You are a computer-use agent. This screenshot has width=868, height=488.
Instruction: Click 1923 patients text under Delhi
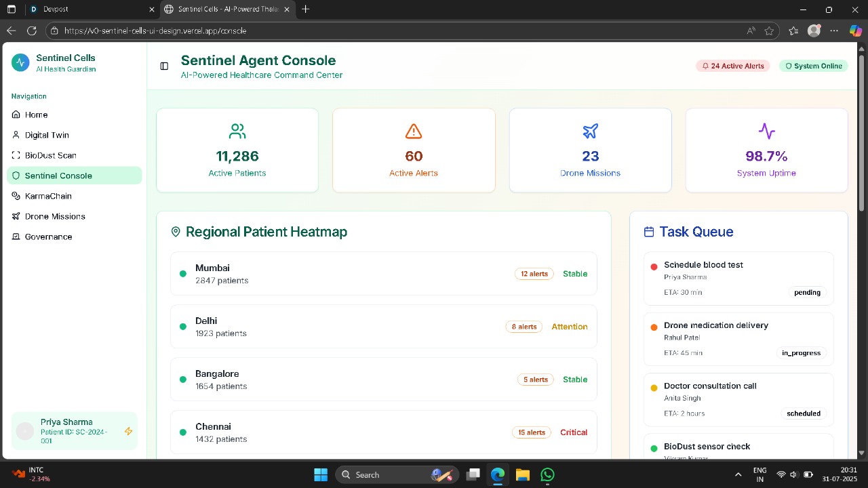[x=221, y=333]
